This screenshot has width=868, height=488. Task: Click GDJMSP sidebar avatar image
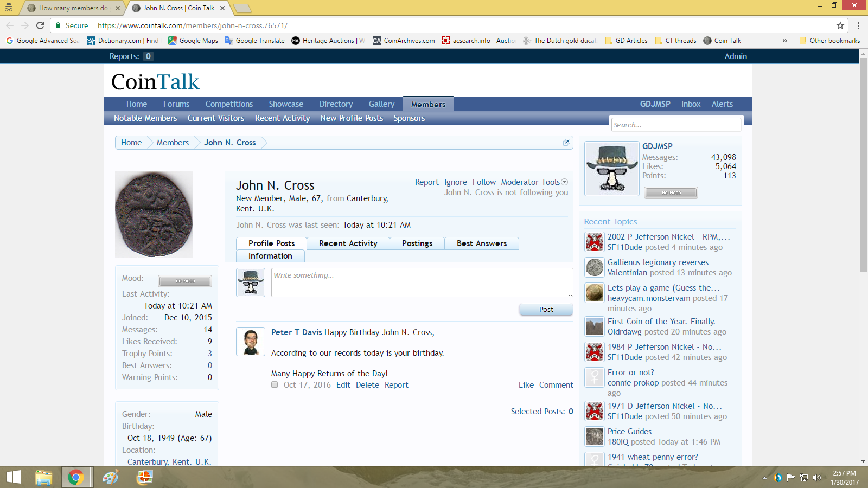point(612,169)
